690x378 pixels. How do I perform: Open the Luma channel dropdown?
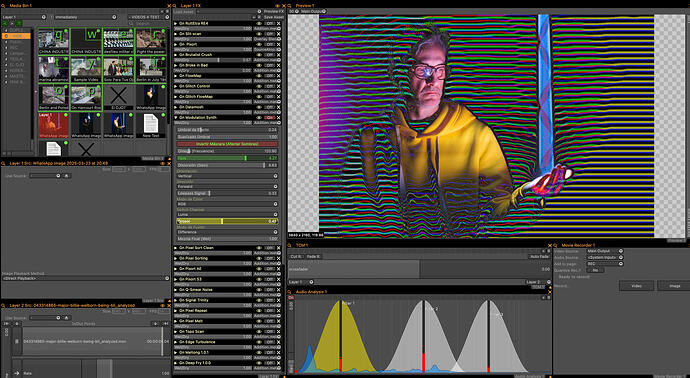[x=228, y=214]
